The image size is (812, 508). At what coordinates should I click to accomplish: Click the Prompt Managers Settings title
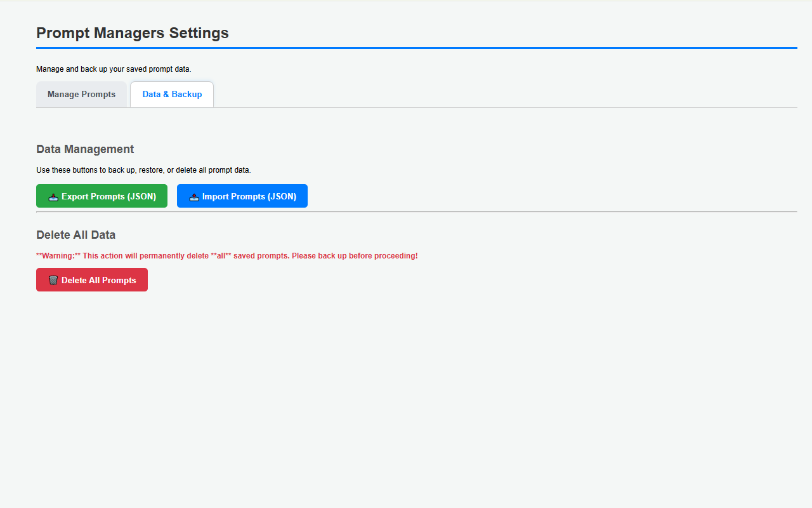coord(132,33)
